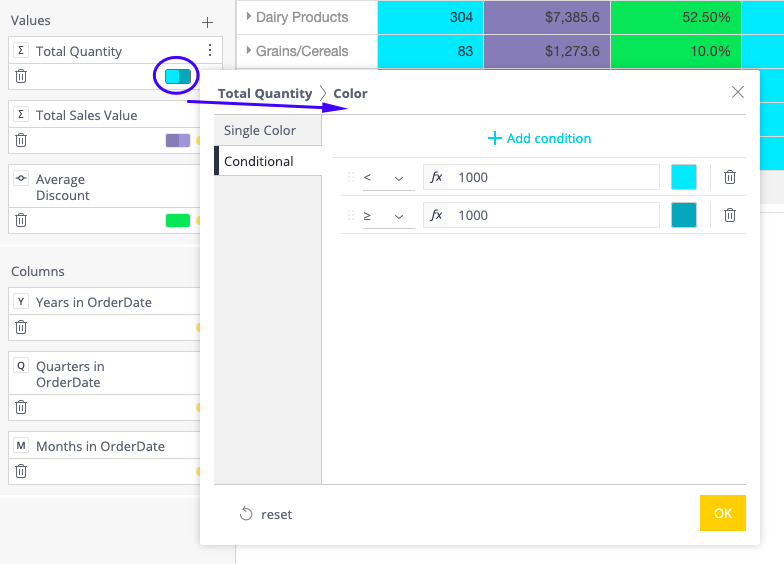Image resolution: width=784 pixels, height=564 pixels.
Task: Select Dairy Products discount cell 52.50%
Action: click(676, 17)
